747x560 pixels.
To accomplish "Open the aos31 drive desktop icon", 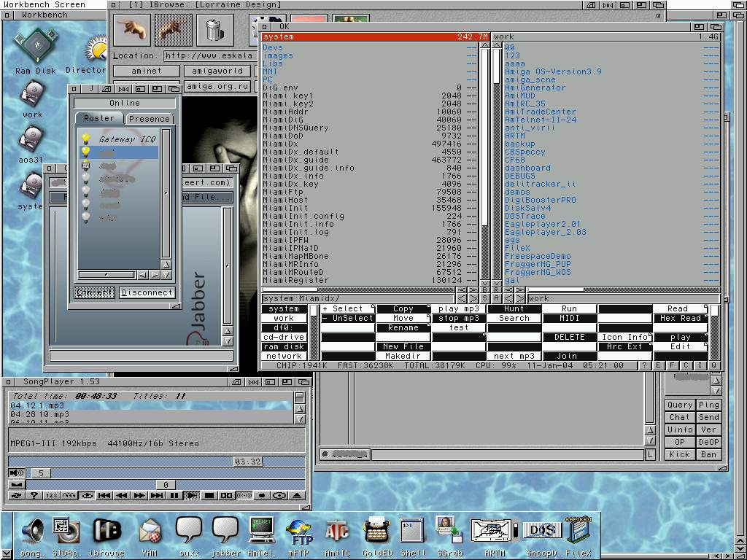I will pos(31,144).
